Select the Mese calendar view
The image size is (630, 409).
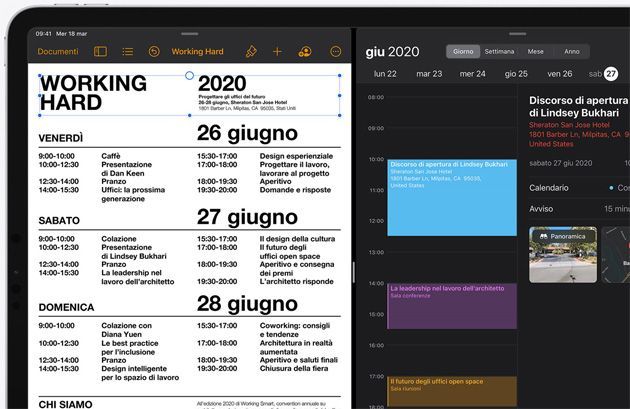[536, 51]
